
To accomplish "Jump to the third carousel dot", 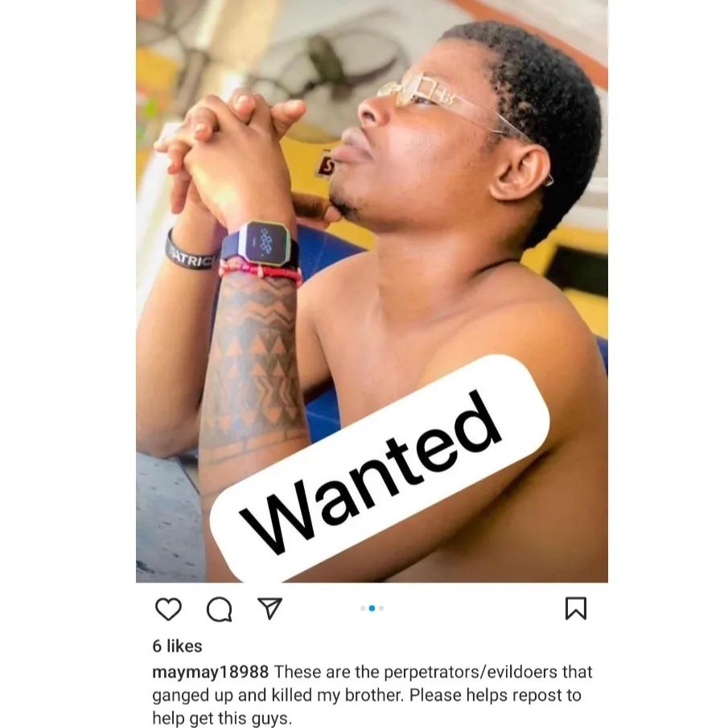I will click(x=381, y=608).
